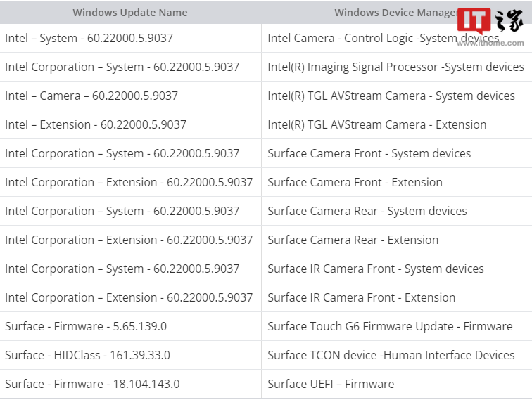Click the Windows Device Manager column header
This screenshot has height=400, width=532.
394,13
